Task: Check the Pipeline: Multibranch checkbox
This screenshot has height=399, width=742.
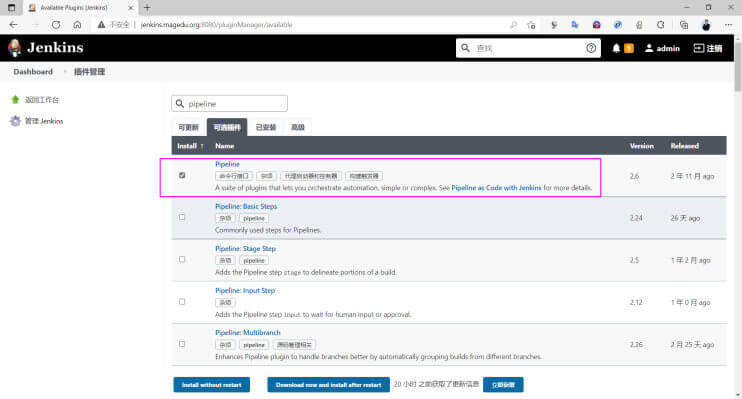Action: click(x=182, y=344)
